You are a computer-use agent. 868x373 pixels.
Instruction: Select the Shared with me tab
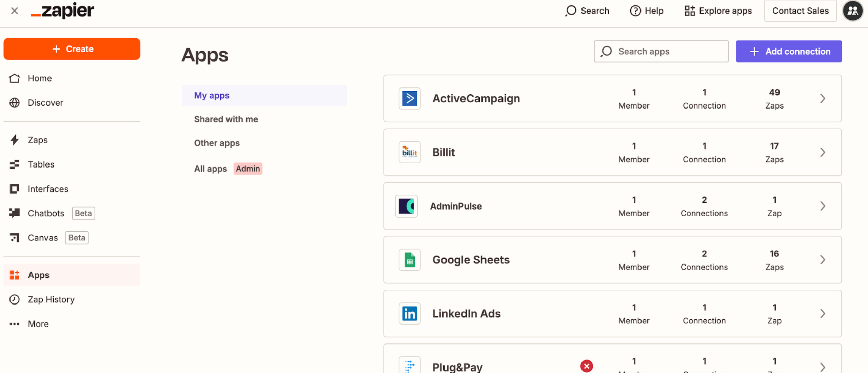click(226, 119)
